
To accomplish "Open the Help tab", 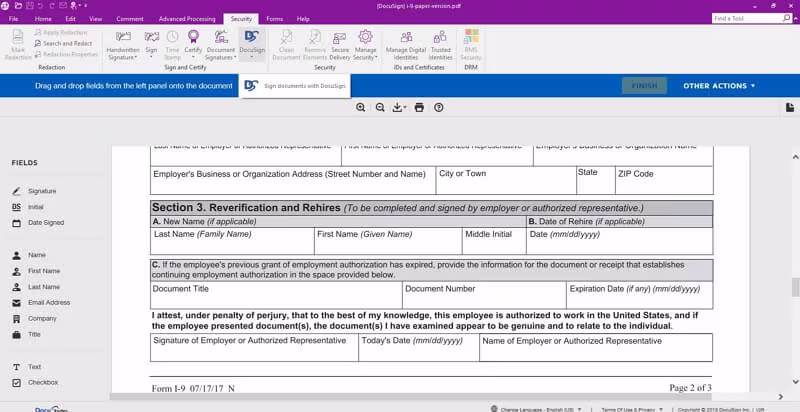I will coord(303,19).
